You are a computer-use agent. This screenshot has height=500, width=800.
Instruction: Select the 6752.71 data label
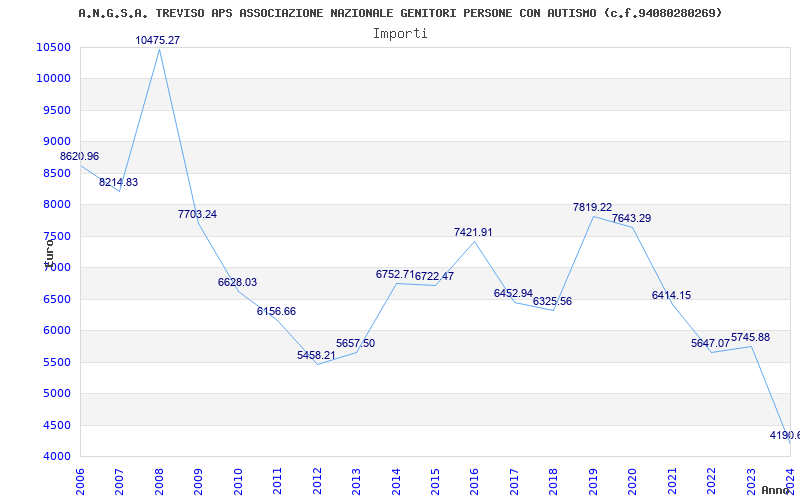(395, 274)
